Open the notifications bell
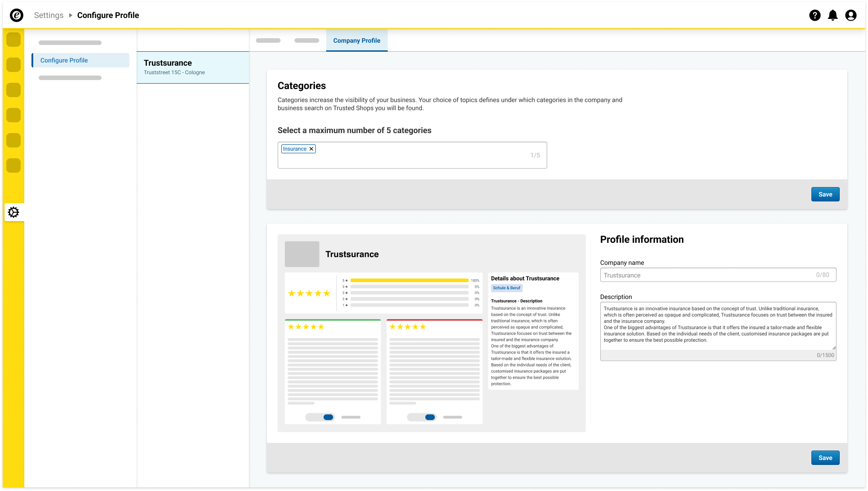 (x=833, y=15)
